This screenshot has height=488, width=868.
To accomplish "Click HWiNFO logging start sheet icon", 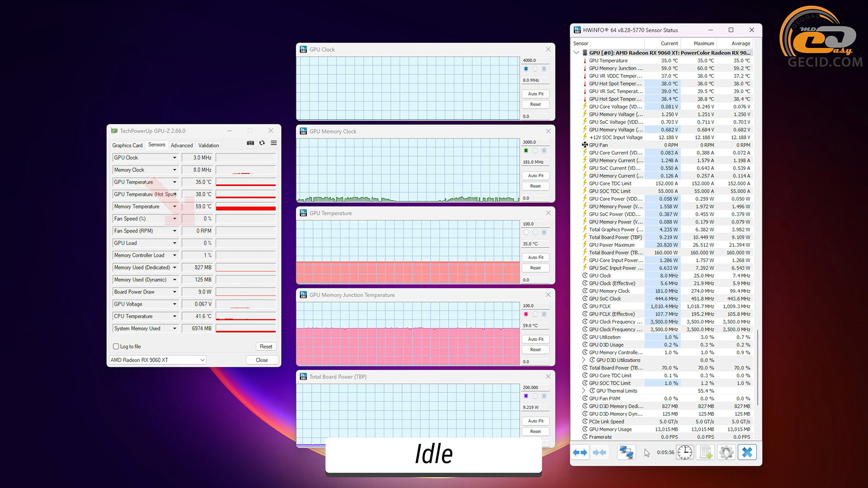I will click(x=705, y=452).
